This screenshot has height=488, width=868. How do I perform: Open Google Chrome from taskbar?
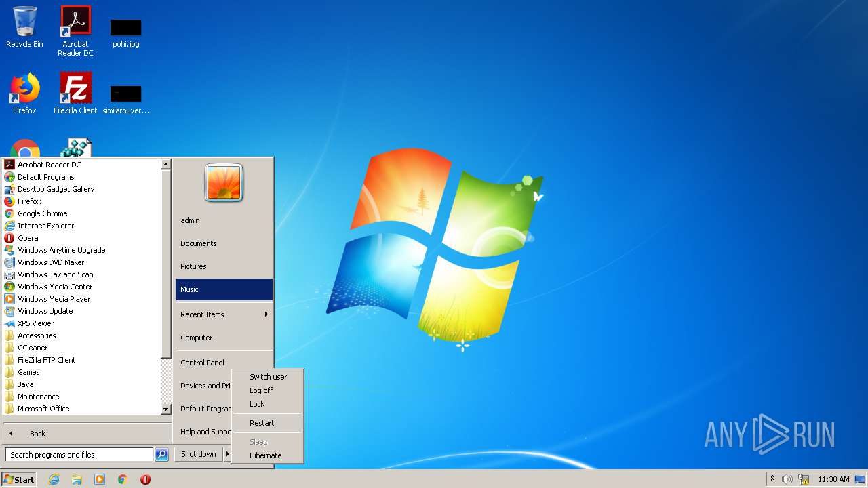(123, 479)
